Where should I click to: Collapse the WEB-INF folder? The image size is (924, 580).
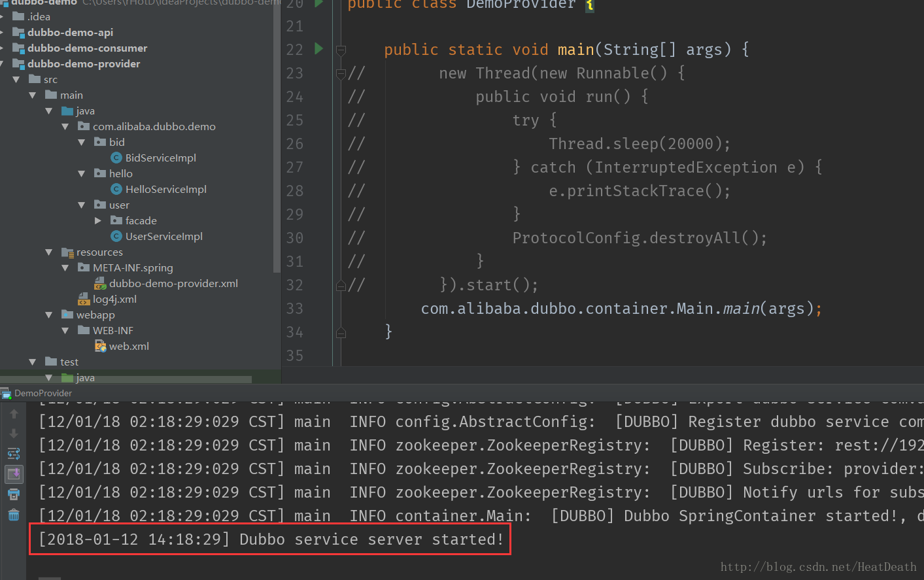click(65, 331)
